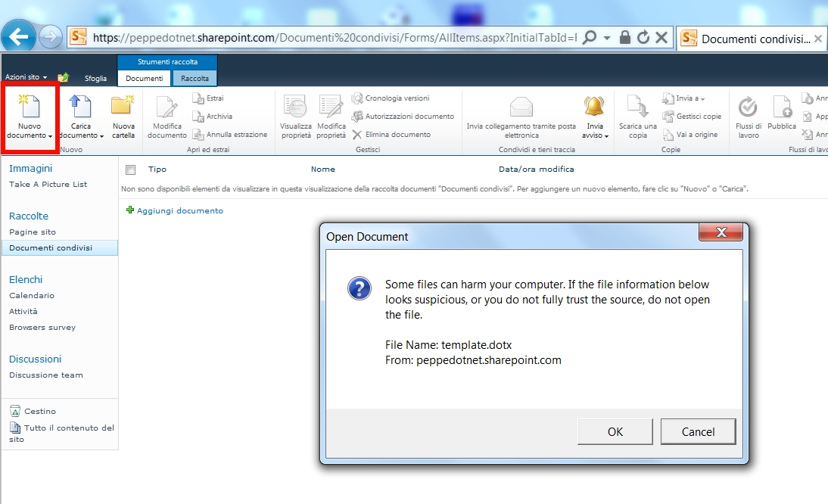Expand the Invia avviso dropdown arrow

point(607,136)
